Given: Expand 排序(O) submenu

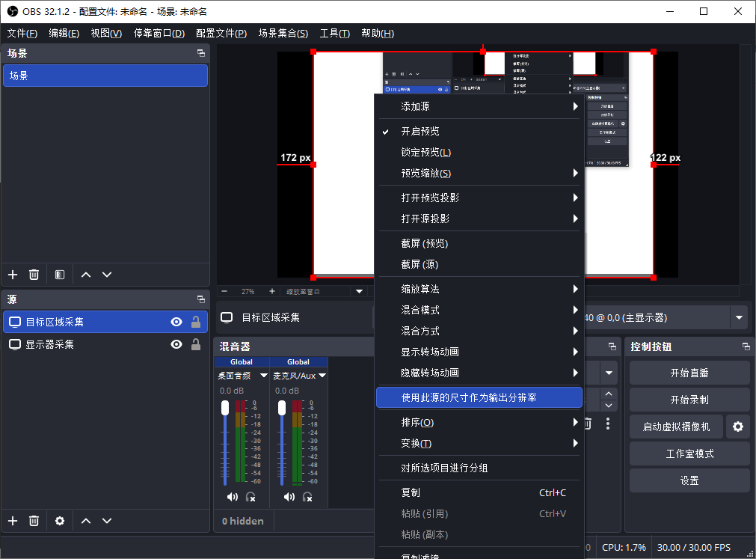Looking at the screenshot, I should tap(479, 423).
